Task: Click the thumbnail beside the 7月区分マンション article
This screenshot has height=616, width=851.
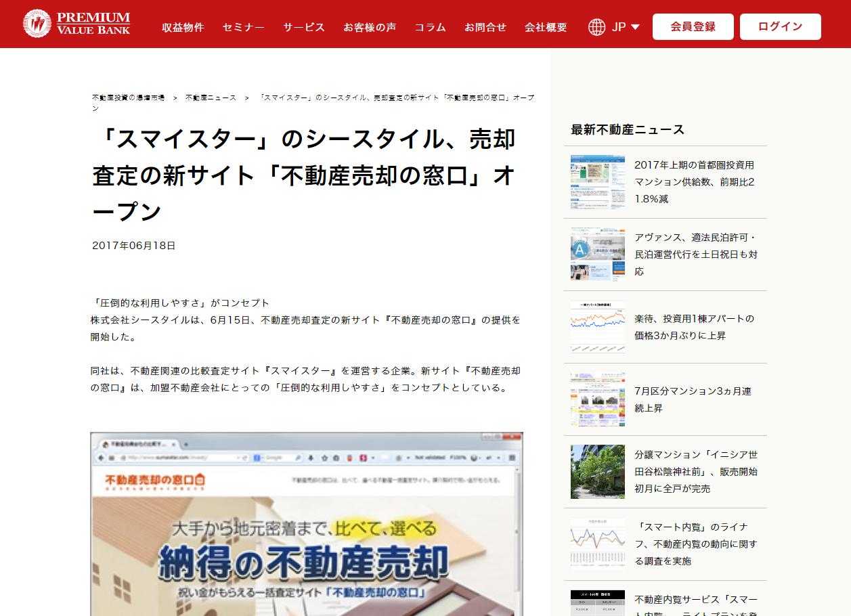Action: coord(598,399)
